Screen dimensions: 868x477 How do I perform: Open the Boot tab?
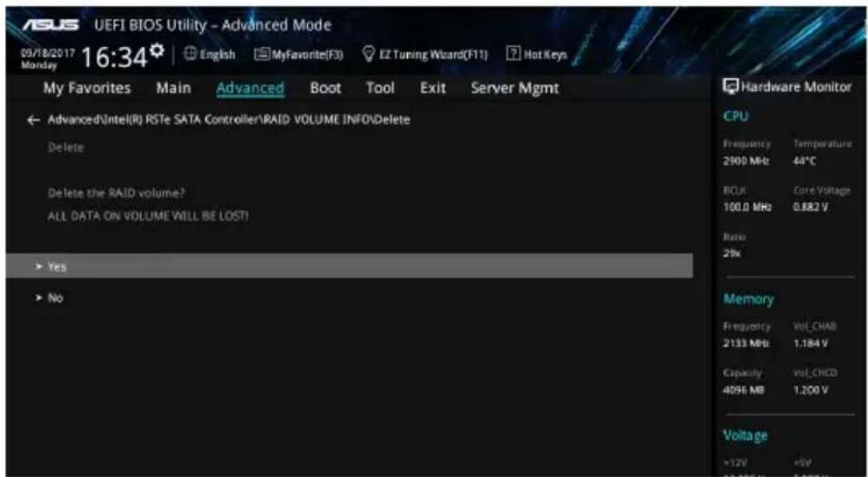pyautogui.click(x=325, y=88)
